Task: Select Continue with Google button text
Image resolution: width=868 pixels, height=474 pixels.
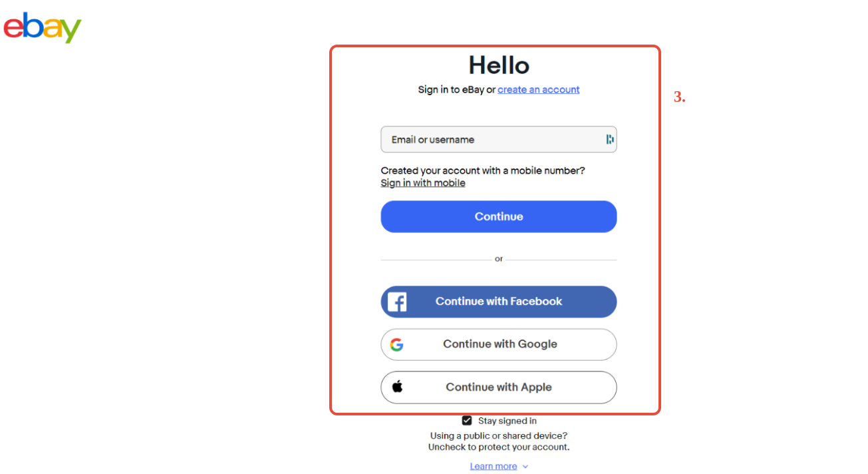Action: tap(500, 344)
